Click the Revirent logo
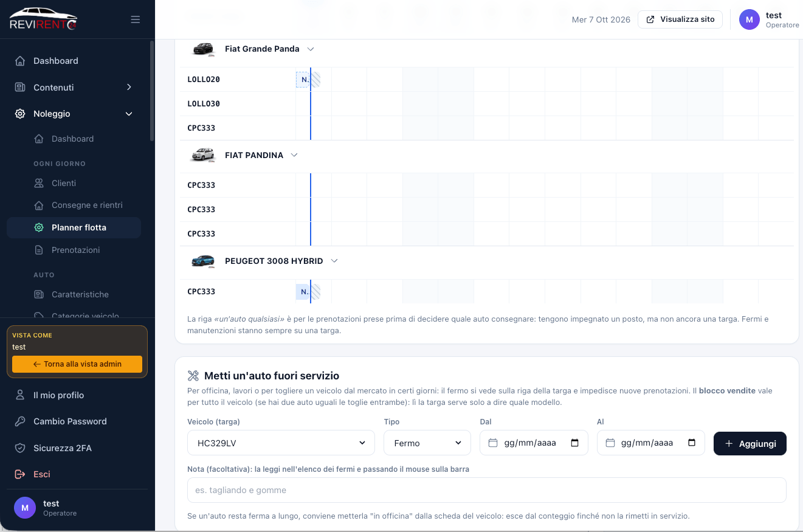 43,19
